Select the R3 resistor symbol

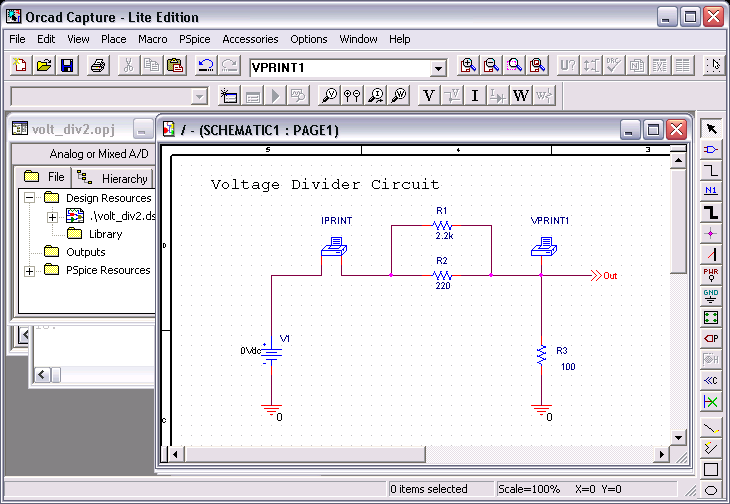pos(541,355)
